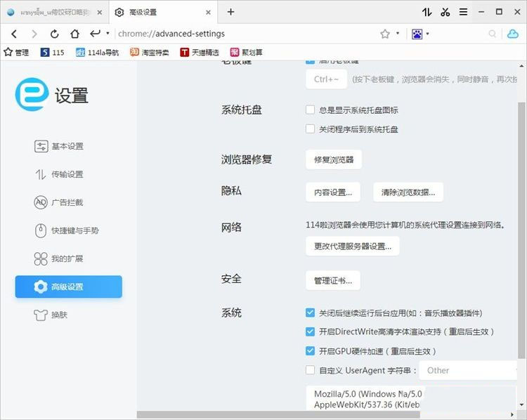Expand the search engine dropdown arrow

pos(427,33)
